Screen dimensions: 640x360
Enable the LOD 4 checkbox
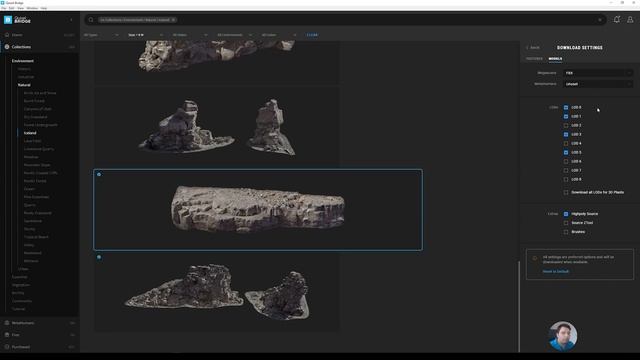[566, 143]
